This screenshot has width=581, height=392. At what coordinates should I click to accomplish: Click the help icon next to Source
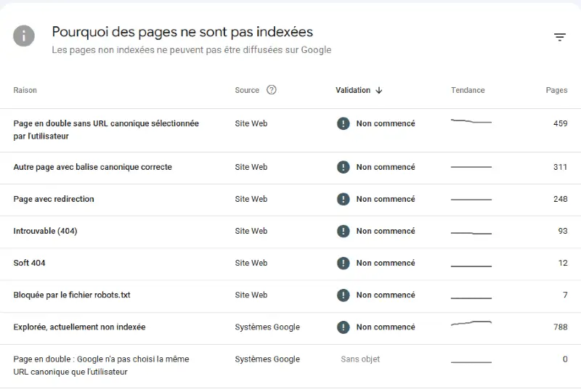coord(272,90)
